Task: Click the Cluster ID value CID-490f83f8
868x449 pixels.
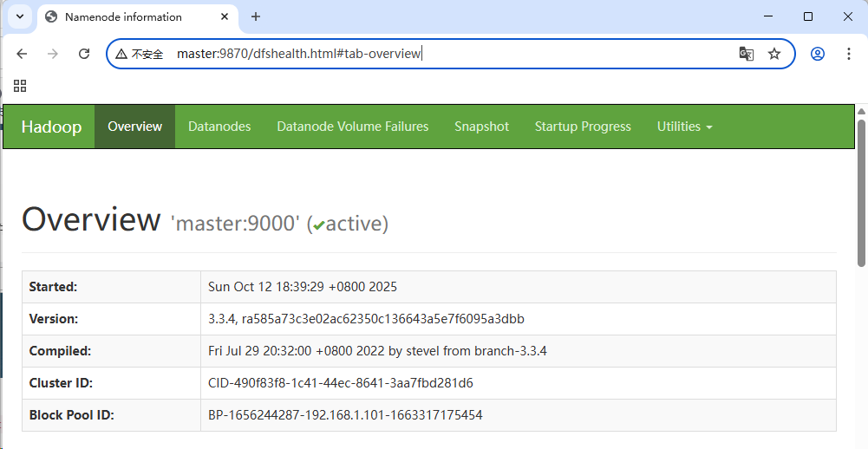Action: point(341,383)
